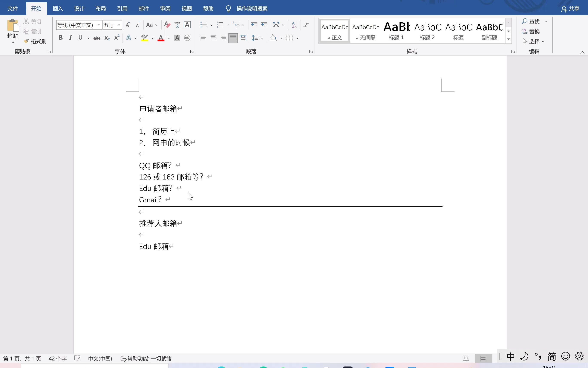Align text right

223,38
